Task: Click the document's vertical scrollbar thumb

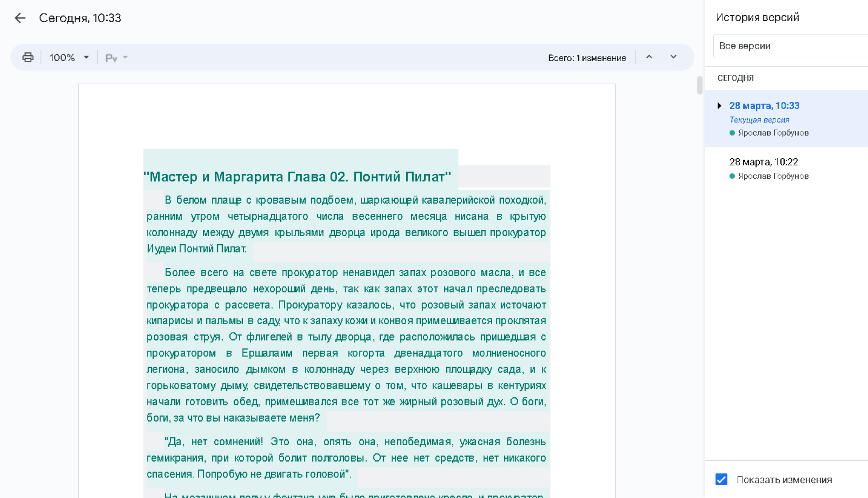Action: pyautogui.click(x=699, y=85)
